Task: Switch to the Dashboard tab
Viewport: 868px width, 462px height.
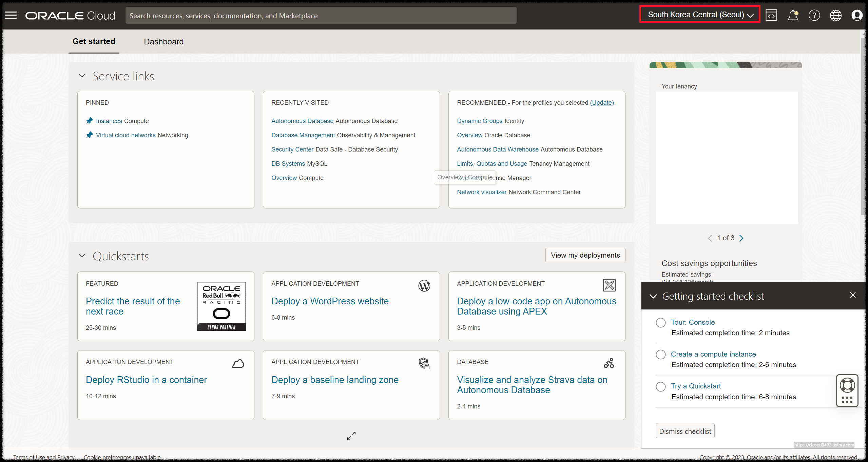Action: coord(163,41)
